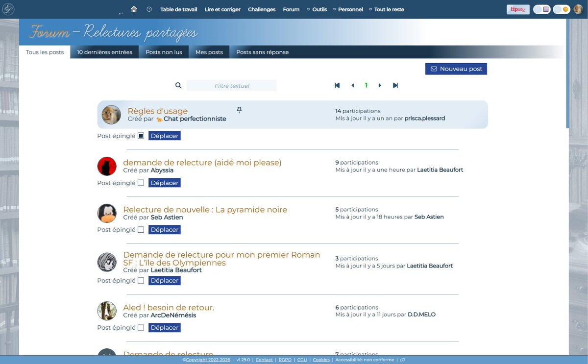The image size is (588, 364).
Task: Open the Cookies footer link
Action: [x=321, y=360]
